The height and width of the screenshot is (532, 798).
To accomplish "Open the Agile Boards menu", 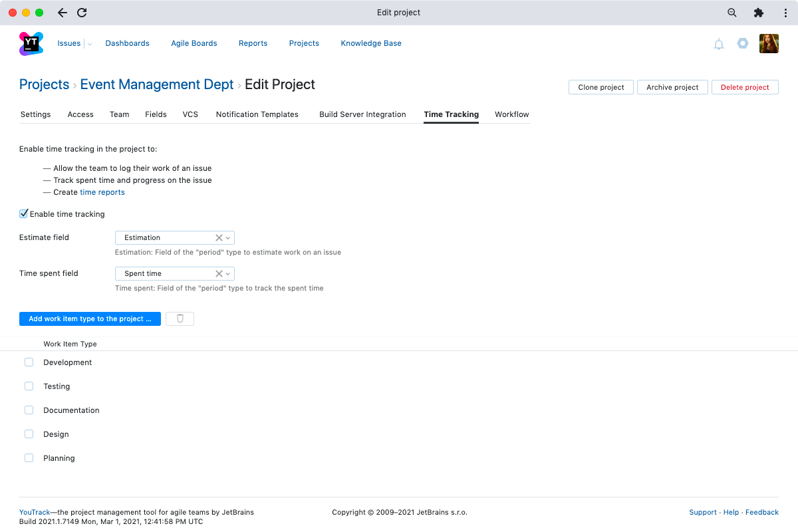I will [194, 43].
